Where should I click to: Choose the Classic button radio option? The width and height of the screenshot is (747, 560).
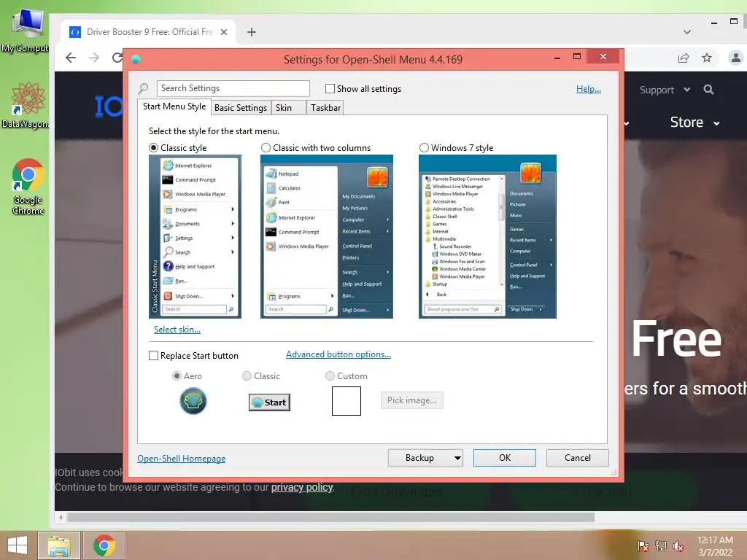247,376
